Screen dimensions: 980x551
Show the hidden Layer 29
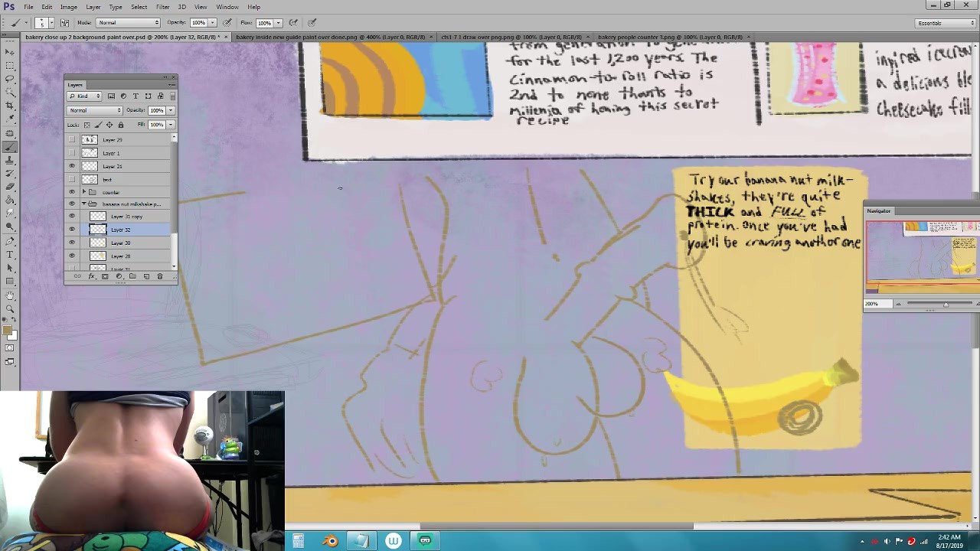click(x=72, y=140)
